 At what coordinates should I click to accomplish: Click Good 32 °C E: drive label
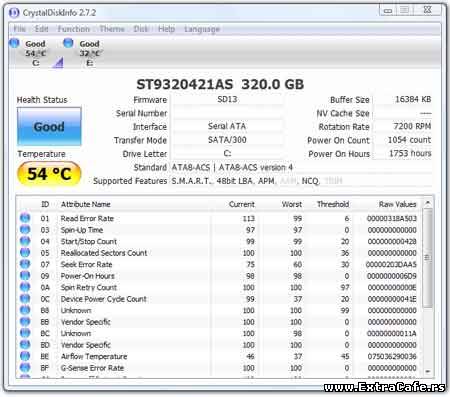pyautogui.click(x=89, y=53)
